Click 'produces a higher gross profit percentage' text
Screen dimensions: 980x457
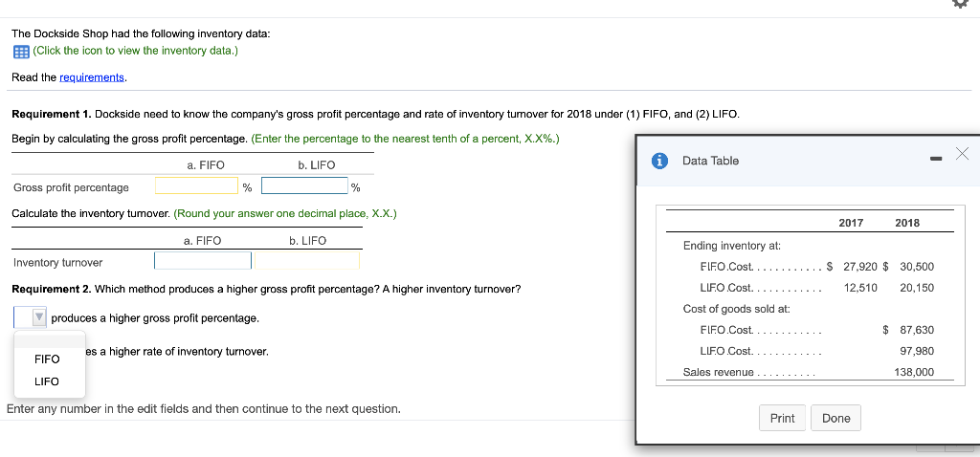coord(155,318)
